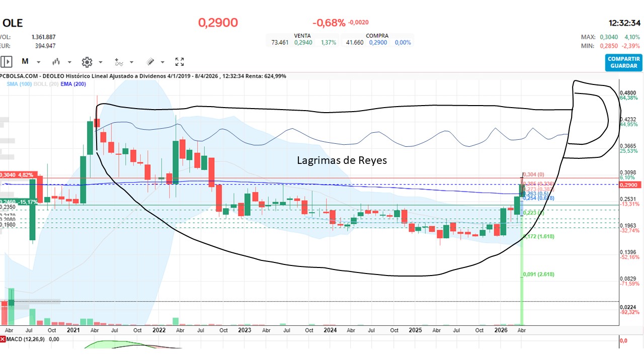The height and width of the screenshot is (362, 644).
Task: Select the candlestick chart type icon
Action: (56, 62)
